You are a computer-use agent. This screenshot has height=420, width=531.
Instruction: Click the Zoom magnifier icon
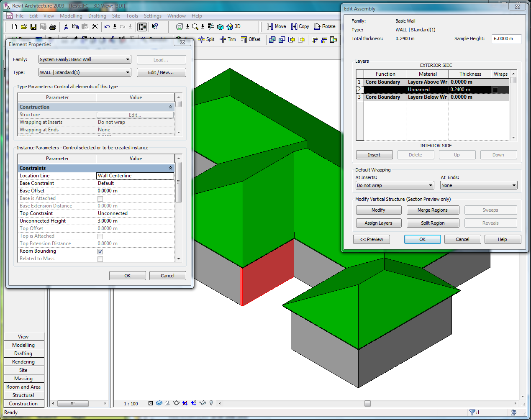(x=195, y=26)
